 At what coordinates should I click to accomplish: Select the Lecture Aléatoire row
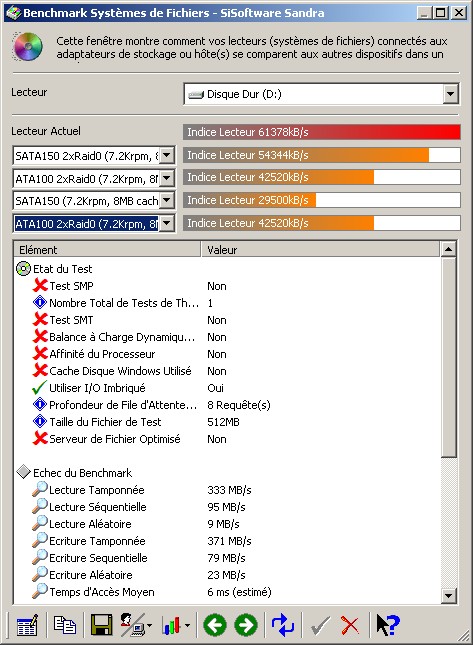click(x=227, y=524)
